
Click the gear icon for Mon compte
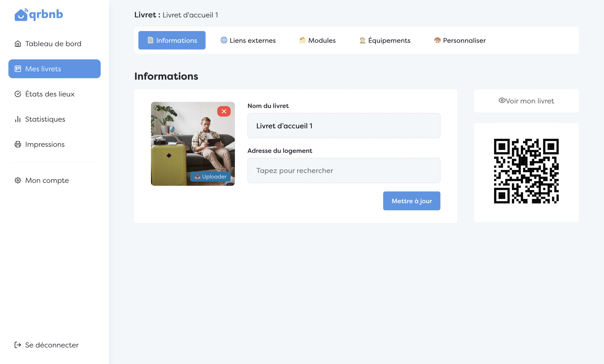click(18, 180)
